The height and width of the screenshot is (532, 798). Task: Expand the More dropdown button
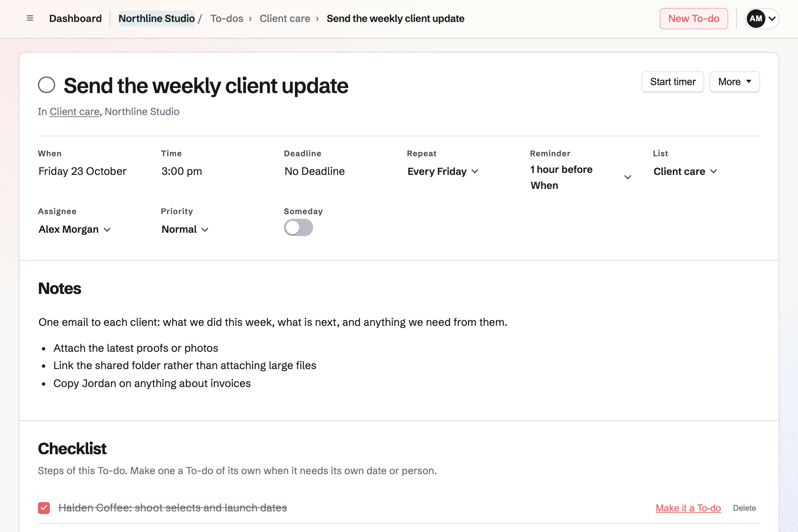point(734,82)
